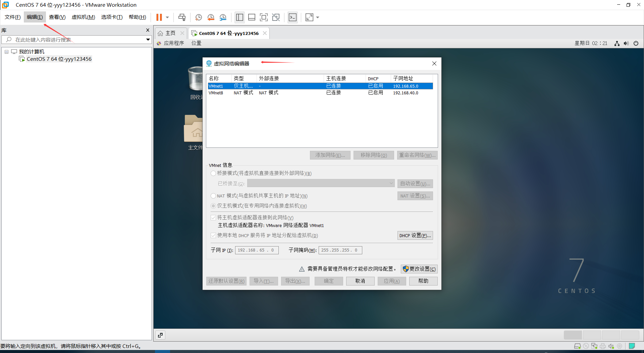Screen dimensions: 644x353
Task: Open the 已桥接至 combo box
Action: tap(321, 183)
